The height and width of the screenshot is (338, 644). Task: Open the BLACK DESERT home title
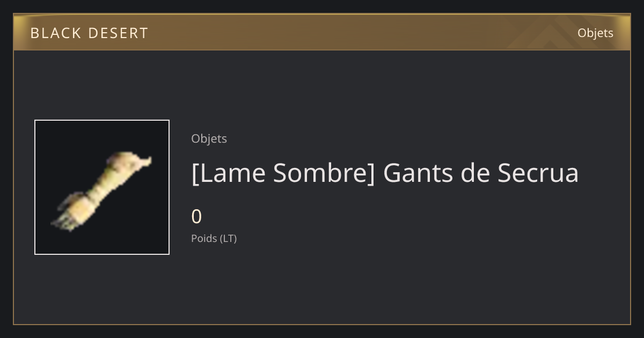click(89, 33)
